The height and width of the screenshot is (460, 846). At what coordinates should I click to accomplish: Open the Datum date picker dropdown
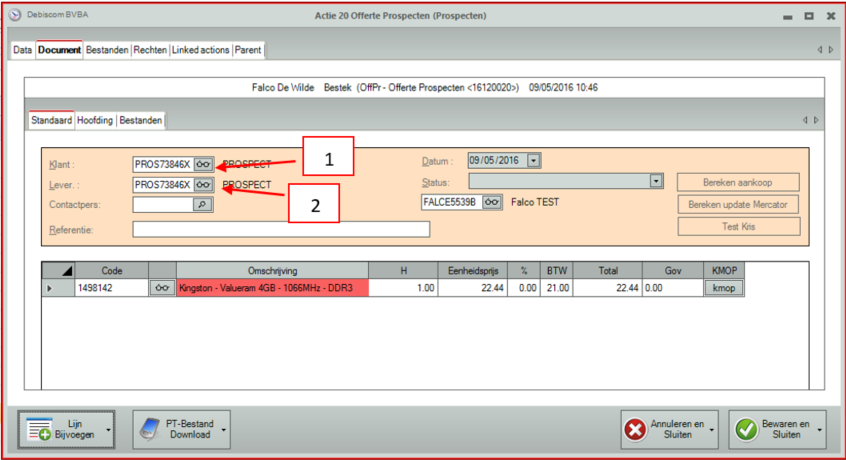point(534,161)
